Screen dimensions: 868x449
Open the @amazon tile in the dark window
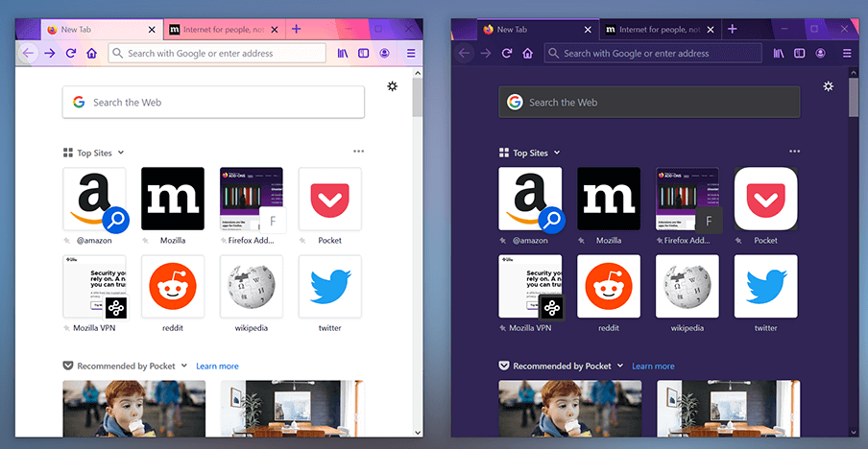click(530, 199)
